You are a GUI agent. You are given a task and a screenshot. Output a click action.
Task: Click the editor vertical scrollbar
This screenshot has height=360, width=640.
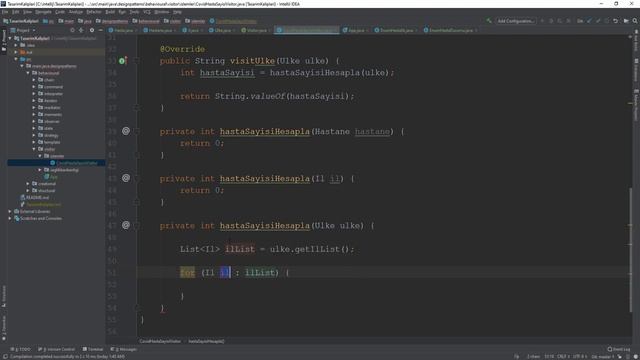(631, 249)
